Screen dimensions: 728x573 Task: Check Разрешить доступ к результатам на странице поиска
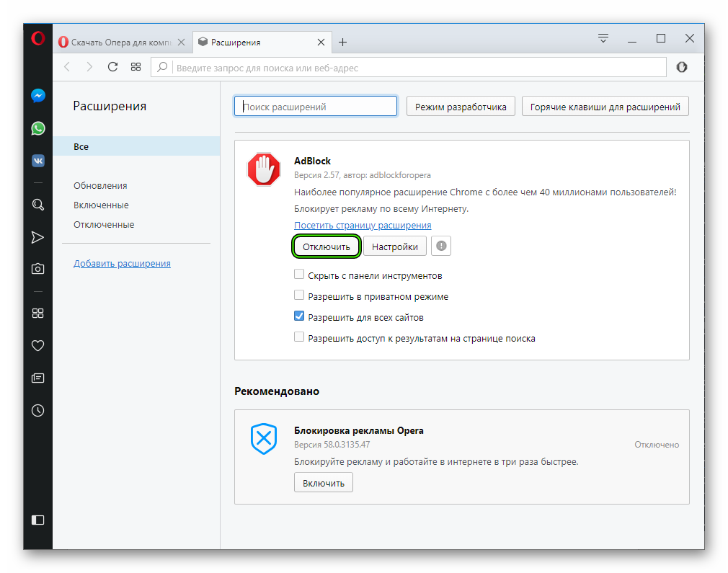(x=299, y=337)
